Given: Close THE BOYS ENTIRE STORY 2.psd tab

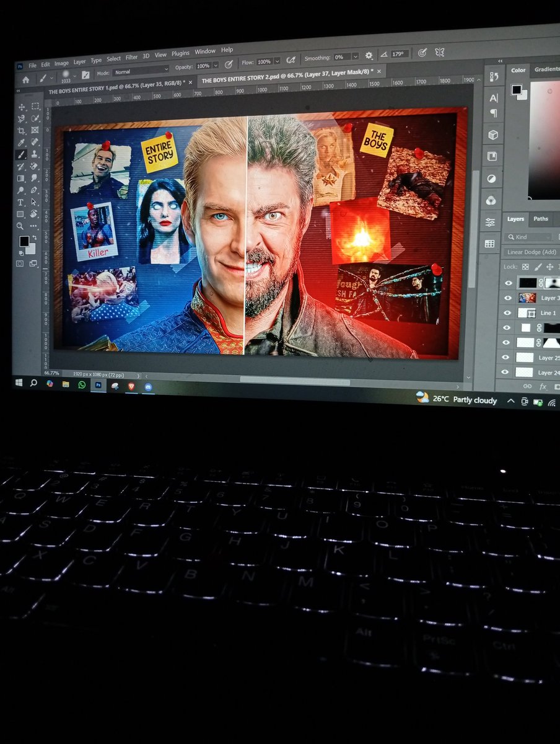Looking at the screenshot, I should point(379,71).
